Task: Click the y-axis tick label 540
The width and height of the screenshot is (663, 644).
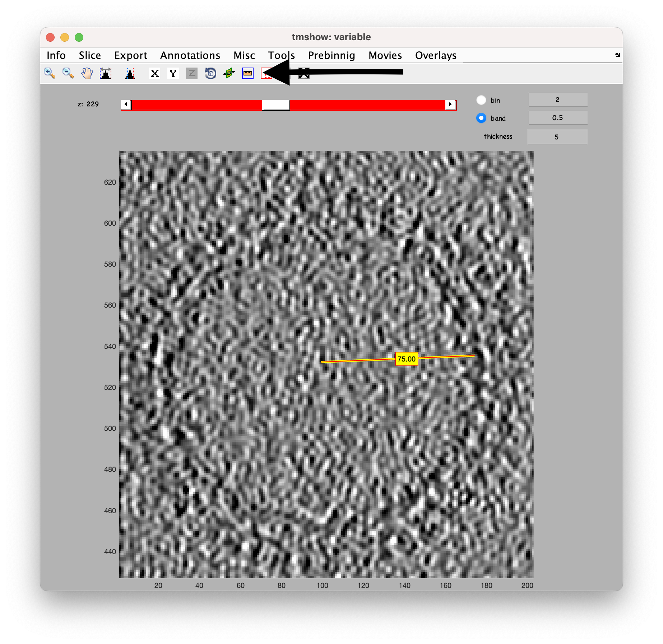Action: [x=110, y=346]
